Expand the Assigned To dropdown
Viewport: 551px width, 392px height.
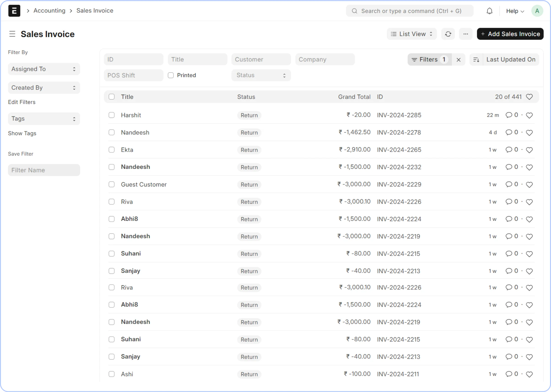pos(44,69)
